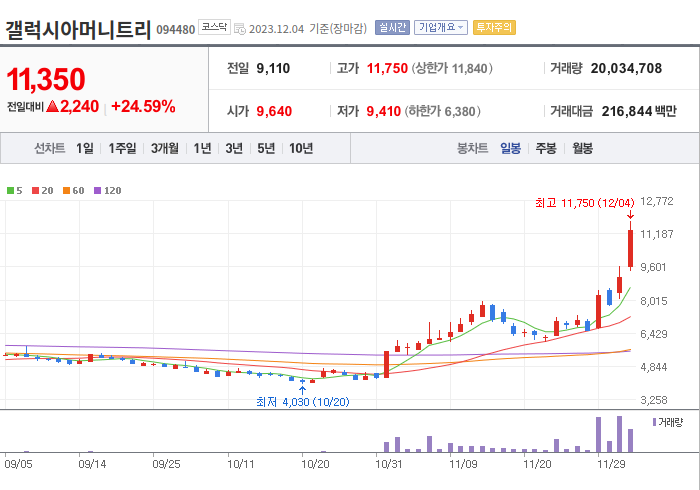Select the 1주일 line chart tab

(122, 148)
